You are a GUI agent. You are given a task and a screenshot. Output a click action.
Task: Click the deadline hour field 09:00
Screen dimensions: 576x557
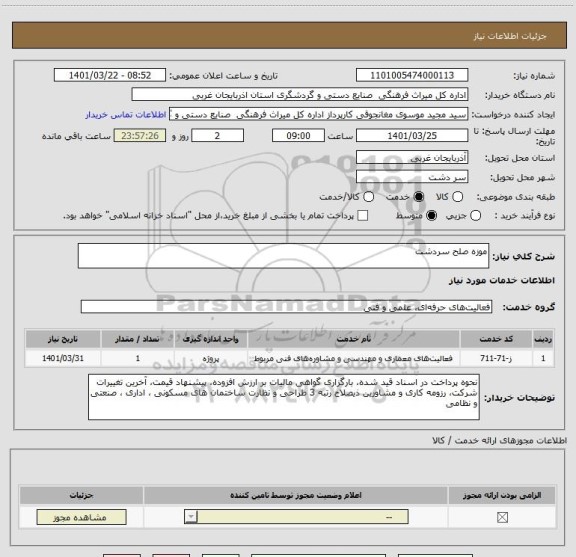tap(298, 136)
